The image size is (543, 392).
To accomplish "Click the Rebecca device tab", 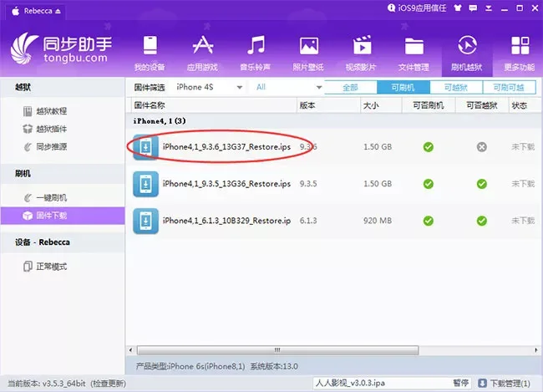I will (36, 11).
